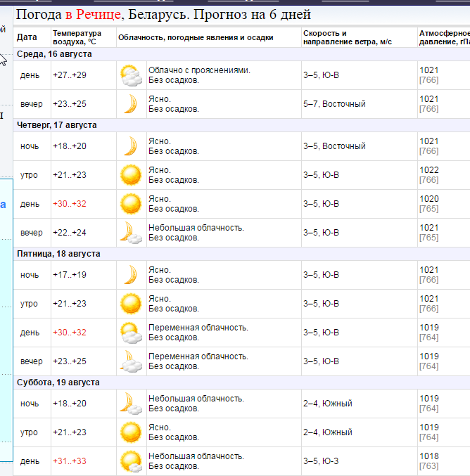The image size is (470, 476).
Task: Click the Thursday morning sun icon
Action: pos(130,175)
